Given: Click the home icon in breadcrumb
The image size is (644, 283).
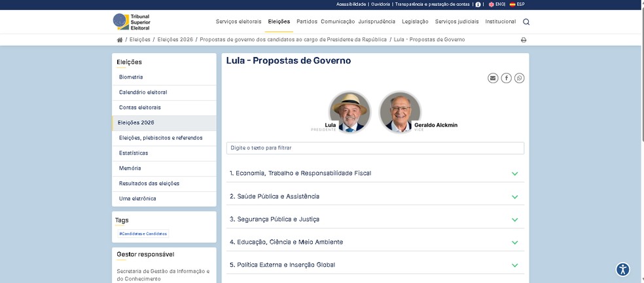Looking at the screenshot, I should click(x=120, y=40).
